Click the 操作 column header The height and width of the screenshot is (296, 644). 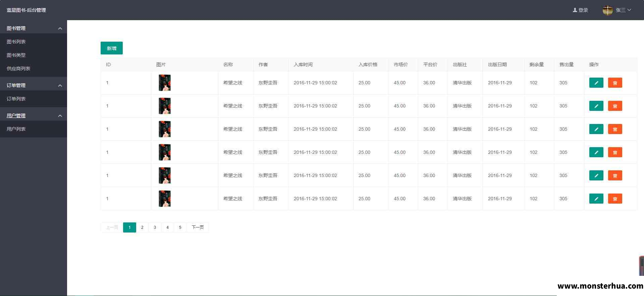coord(594,65)
